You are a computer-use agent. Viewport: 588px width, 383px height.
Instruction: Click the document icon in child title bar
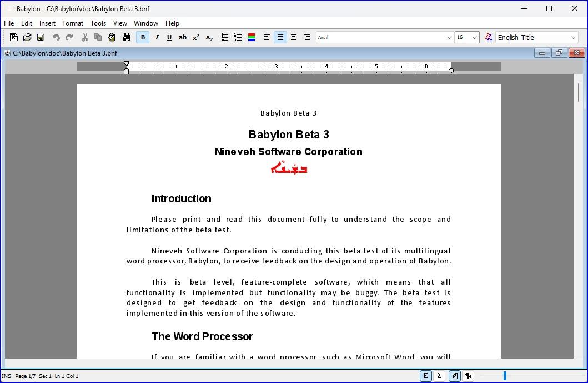(x=7, y=53)
